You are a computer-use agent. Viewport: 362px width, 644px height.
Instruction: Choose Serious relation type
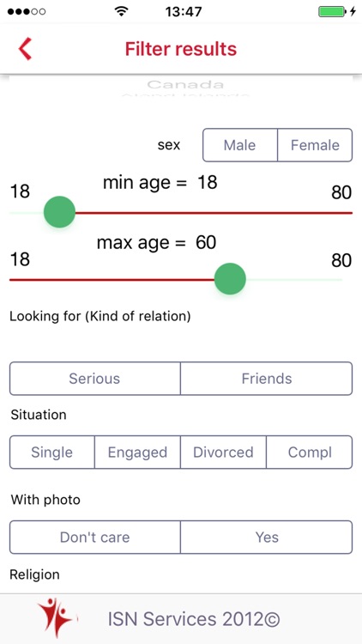95,379
